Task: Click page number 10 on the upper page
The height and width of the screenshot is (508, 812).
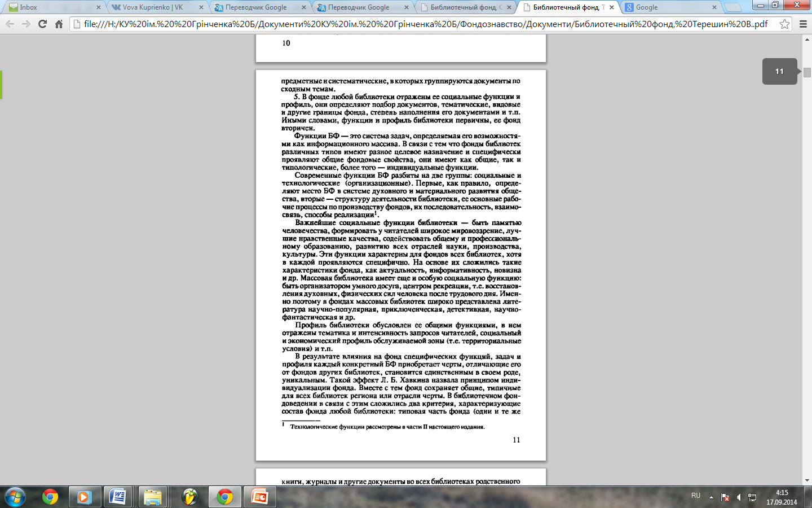Action: click(286, 43)
